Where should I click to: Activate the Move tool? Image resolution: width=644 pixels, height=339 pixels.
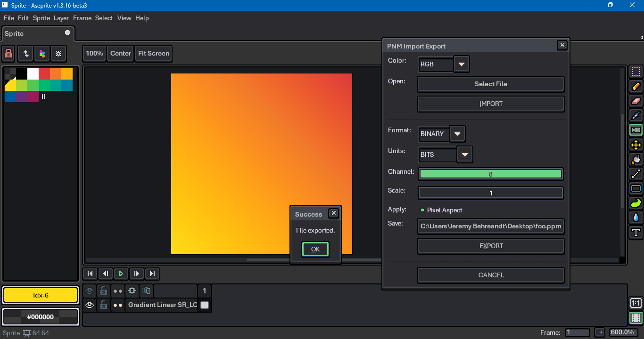[636, 145]
